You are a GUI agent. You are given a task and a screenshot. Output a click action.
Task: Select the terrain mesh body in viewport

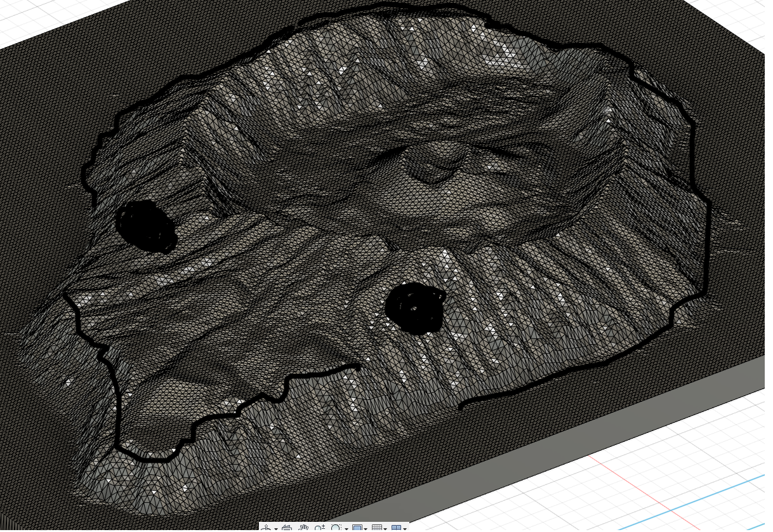click(381, 254)
